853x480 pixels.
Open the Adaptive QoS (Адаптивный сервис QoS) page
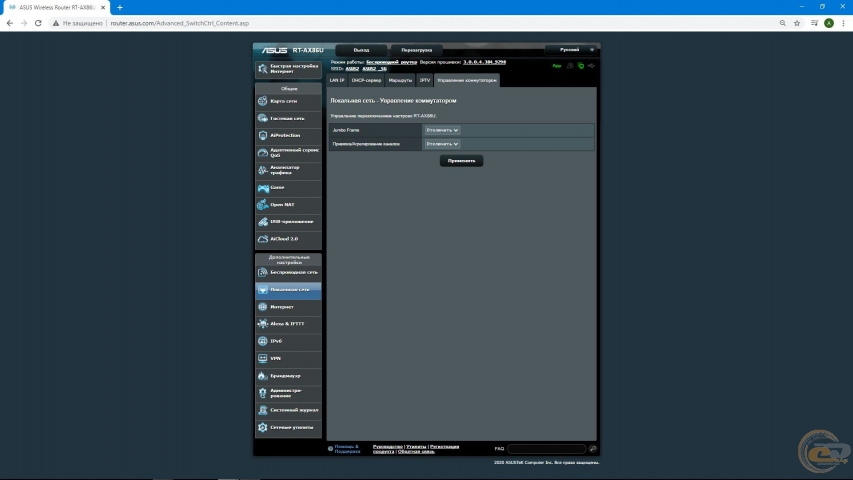[288, 152]
